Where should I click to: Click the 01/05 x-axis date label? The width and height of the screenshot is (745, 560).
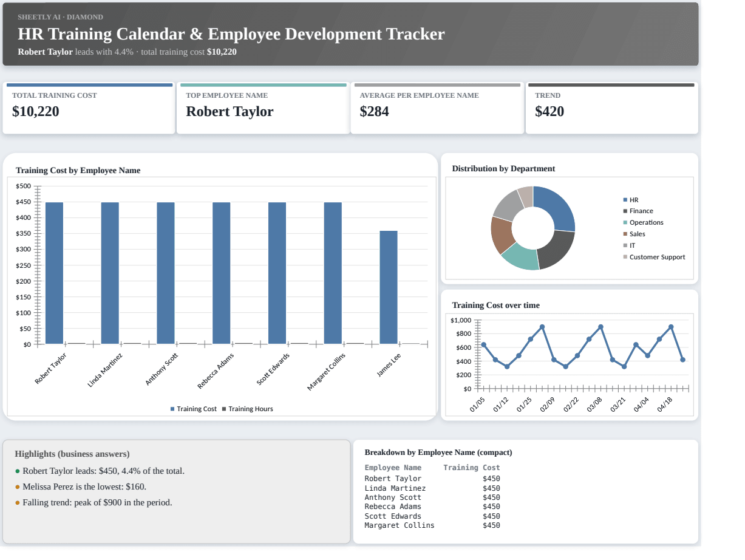click(x=478, y=405)
